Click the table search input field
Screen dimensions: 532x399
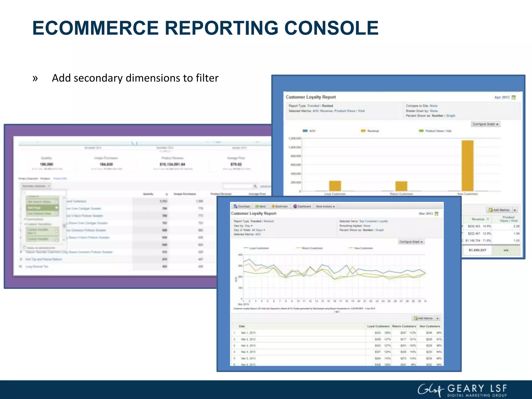(x=238, y=186)
